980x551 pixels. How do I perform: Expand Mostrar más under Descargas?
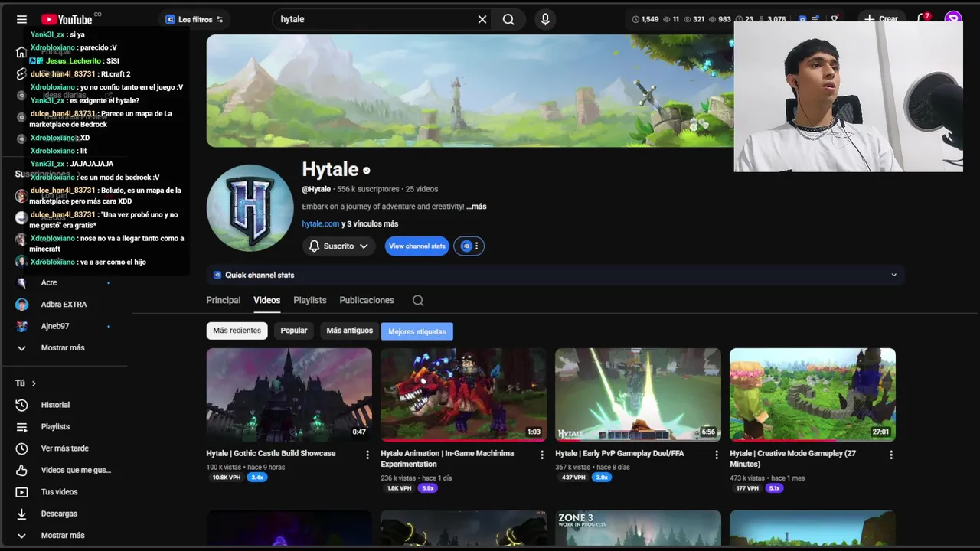coord(64,536)
